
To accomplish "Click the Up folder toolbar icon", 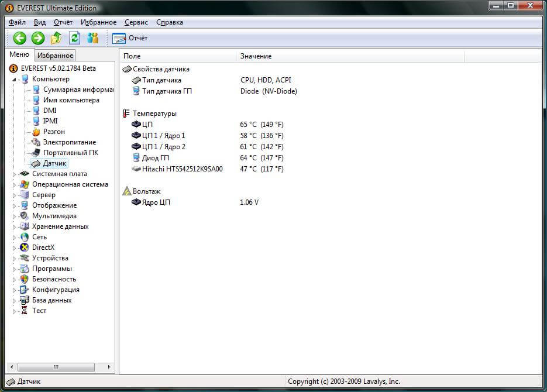I will [56, 38].
